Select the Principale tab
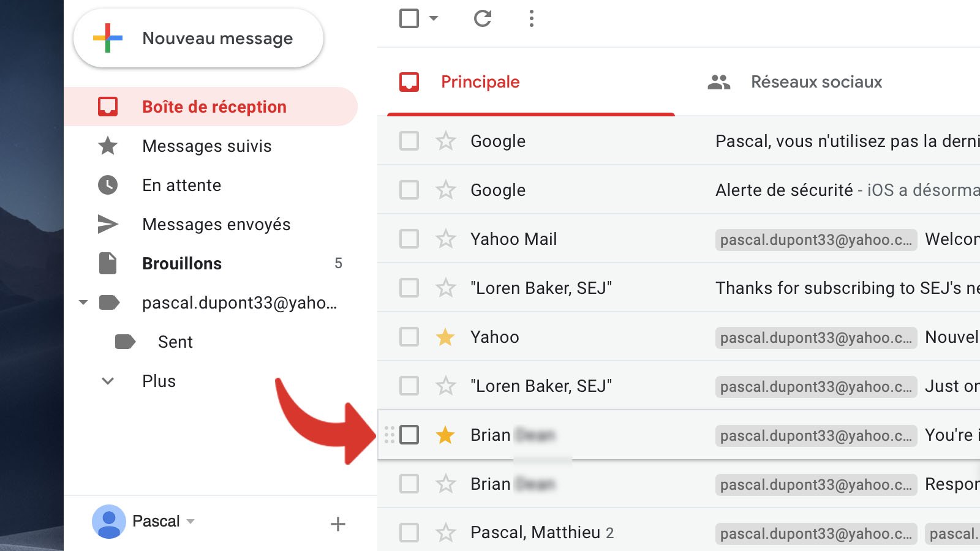The height and width of the screenshot is (551, 980). click(480, 82)
